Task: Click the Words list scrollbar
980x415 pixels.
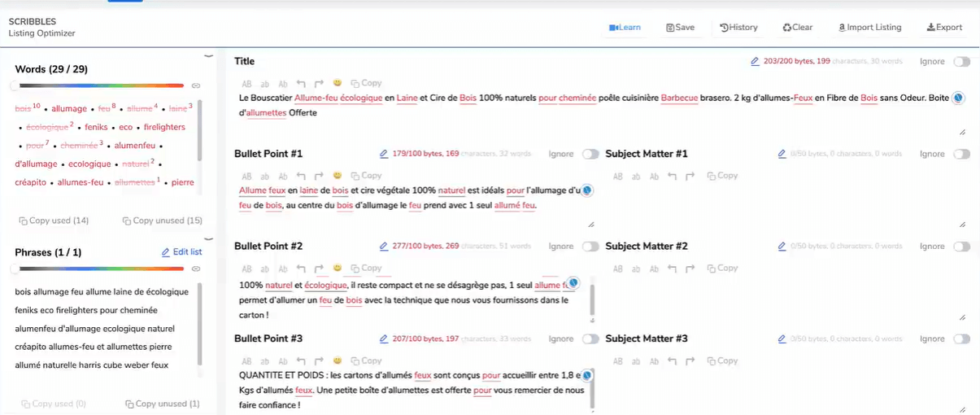Action: point(199,130)
